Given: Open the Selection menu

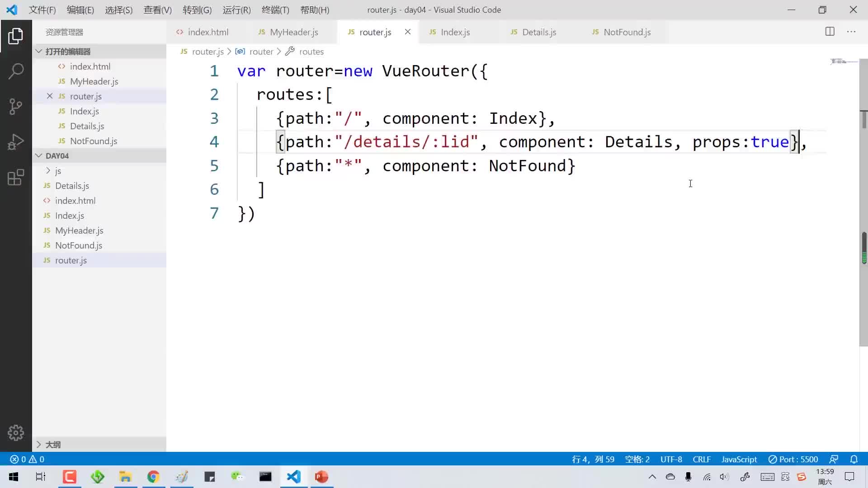Looking at the screenshot, I should [119, 10].
